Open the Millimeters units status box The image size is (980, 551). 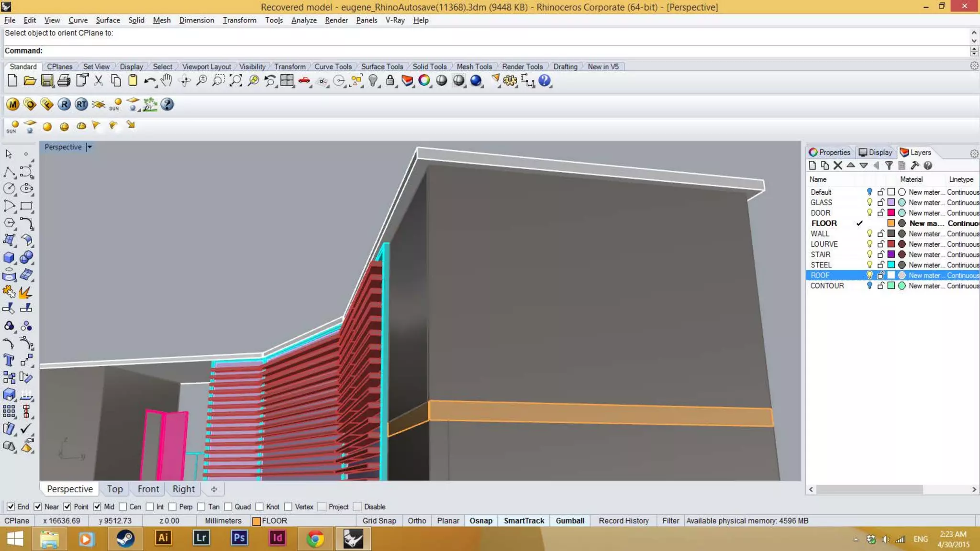coord(223,521)
